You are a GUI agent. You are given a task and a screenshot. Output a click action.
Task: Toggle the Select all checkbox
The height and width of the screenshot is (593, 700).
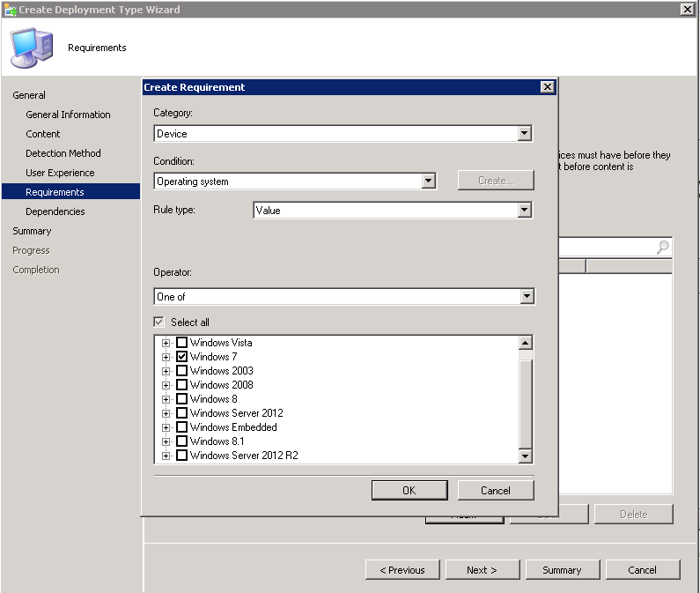(x=158, y=322)
